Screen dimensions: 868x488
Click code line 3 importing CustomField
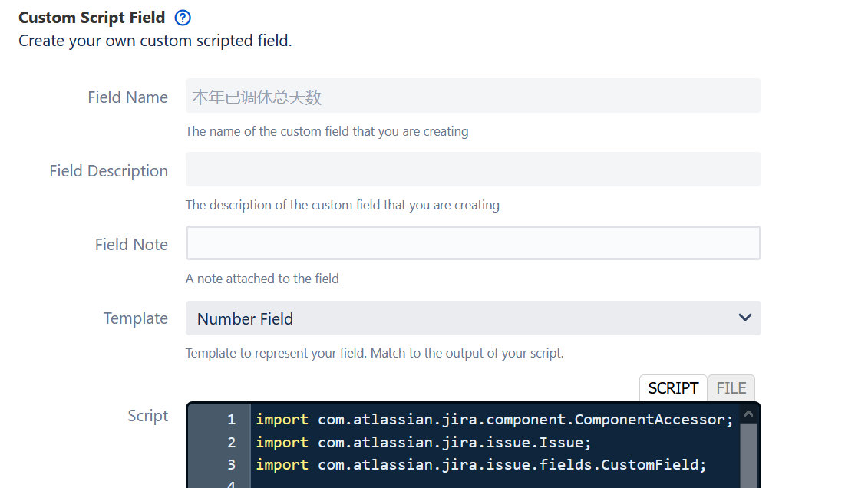(x=481, y=465)
